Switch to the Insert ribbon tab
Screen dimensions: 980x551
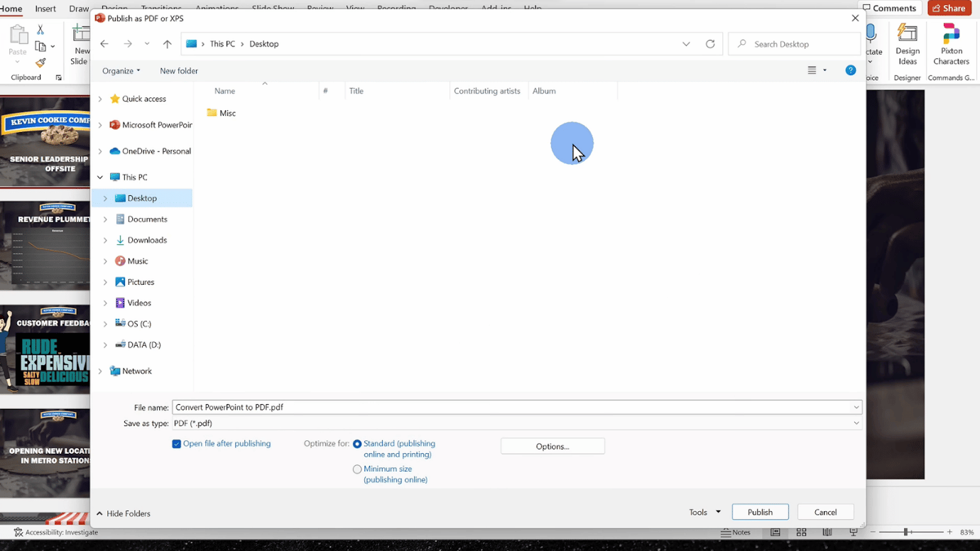click(45, 8)
